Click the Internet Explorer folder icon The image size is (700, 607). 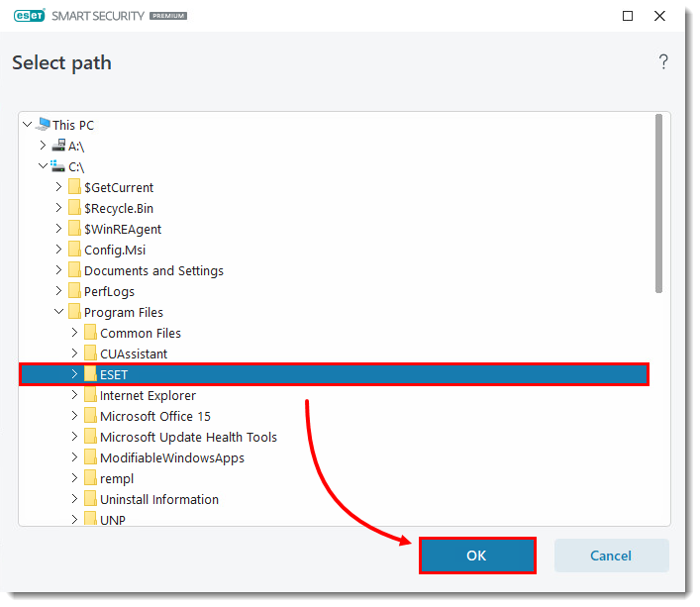[90, 395]
